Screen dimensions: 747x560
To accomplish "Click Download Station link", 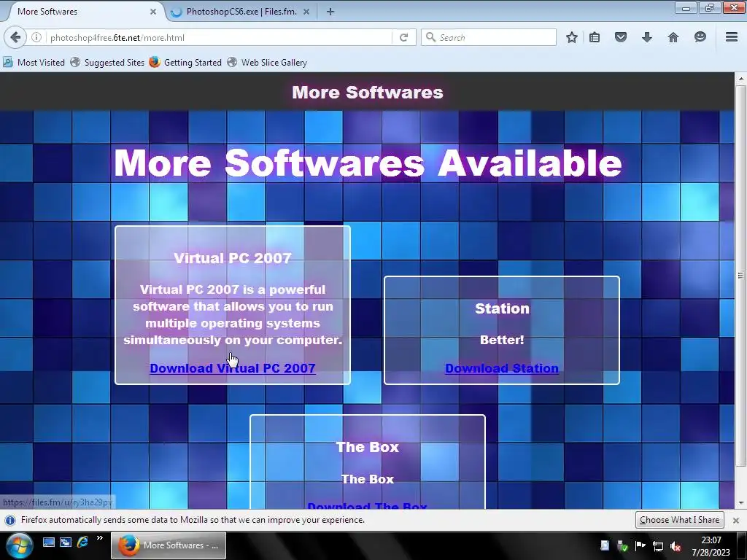I will pyautogui.click(x=502, y=368).
